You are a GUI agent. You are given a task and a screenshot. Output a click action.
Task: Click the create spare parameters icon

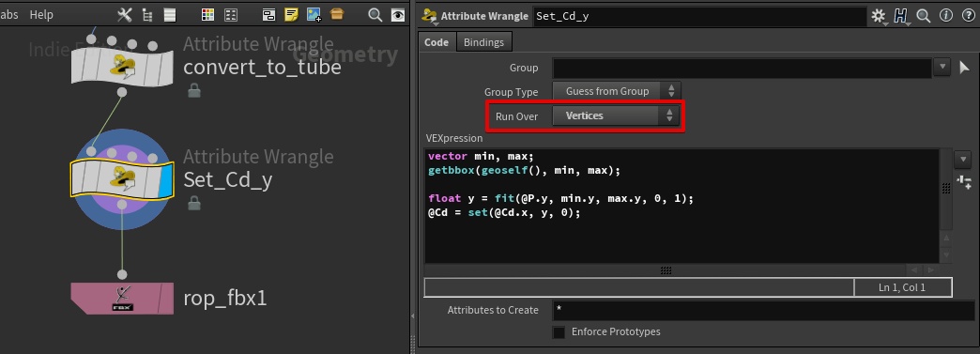pos(963,183)
